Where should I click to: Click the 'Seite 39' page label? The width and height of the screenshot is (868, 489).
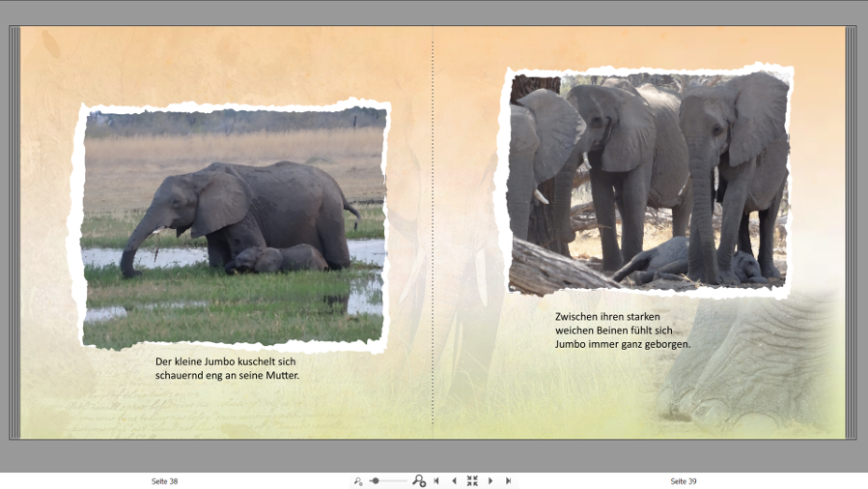pyautogui.click(x=684, y=481)
